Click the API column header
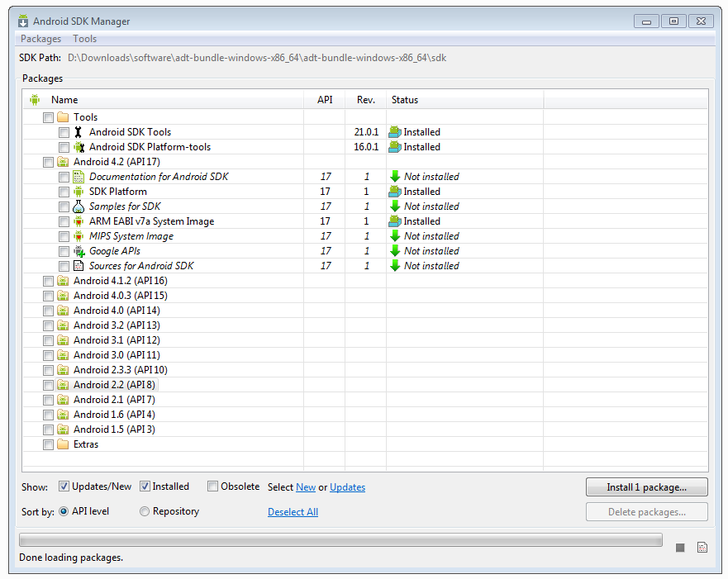Image resolution: width=728 pixels, height=579 pixels. pos(325,100)
